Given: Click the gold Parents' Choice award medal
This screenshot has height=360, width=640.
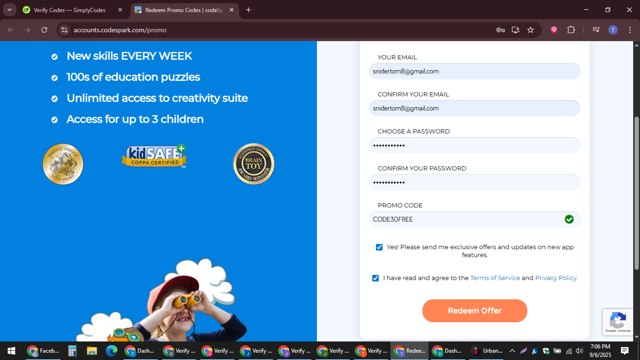Looking at the screenshot, I should click(x=63, y=164).
